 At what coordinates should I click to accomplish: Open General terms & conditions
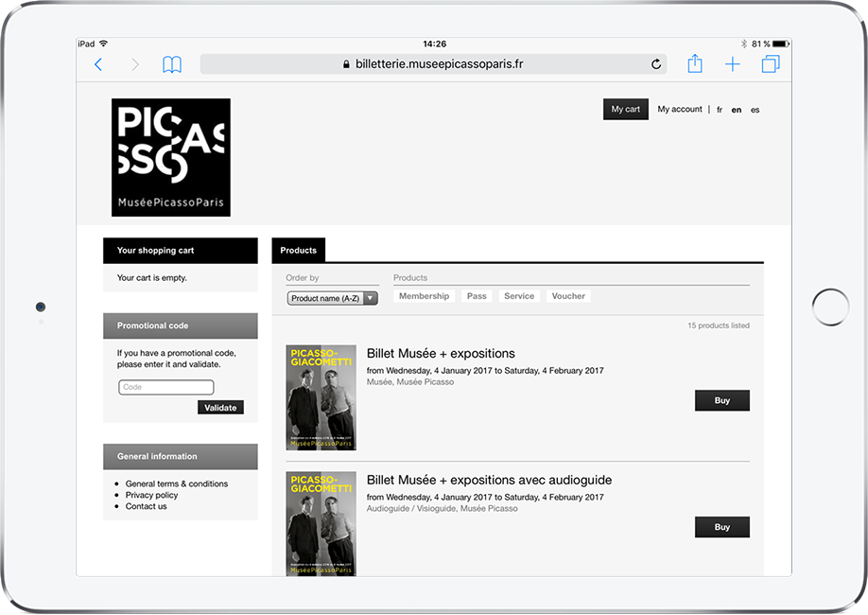tap(177, 483)
